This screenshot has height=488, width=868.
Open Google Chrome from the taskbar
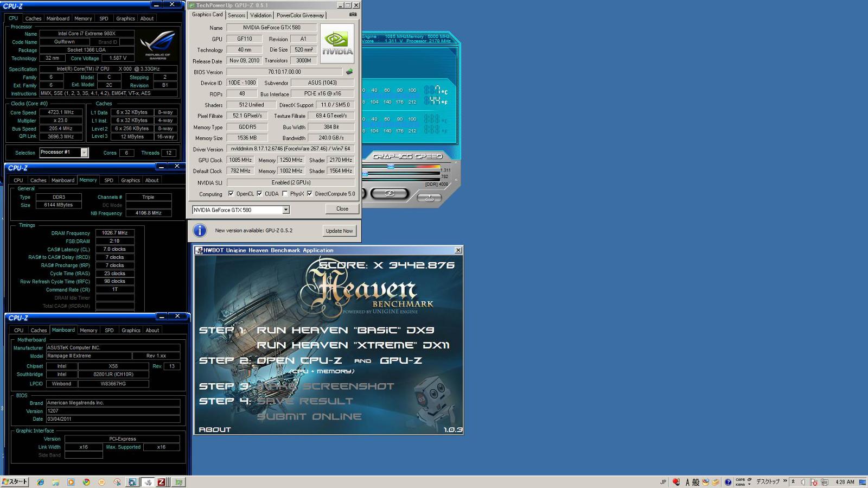pos(86,482)
